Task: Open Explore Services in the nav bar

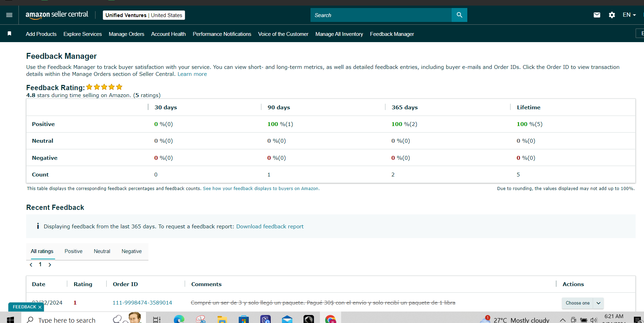Action: pyautogui.click(x=83, y=34)
